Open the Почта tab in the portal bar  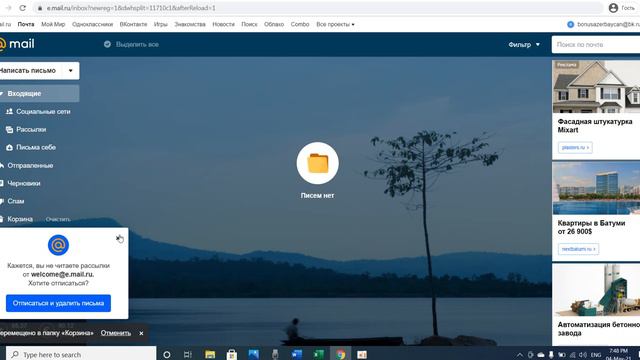(26, 24)
